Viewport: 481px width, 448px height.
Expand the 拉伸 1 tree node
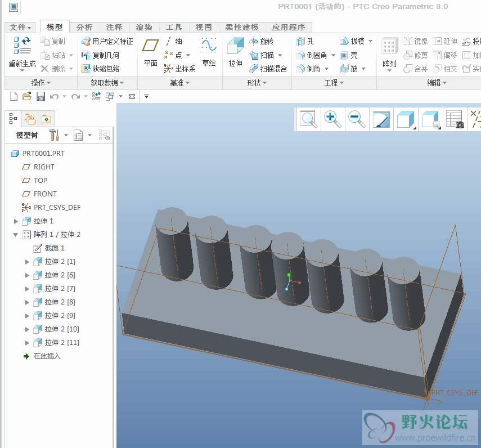(16, 221)
